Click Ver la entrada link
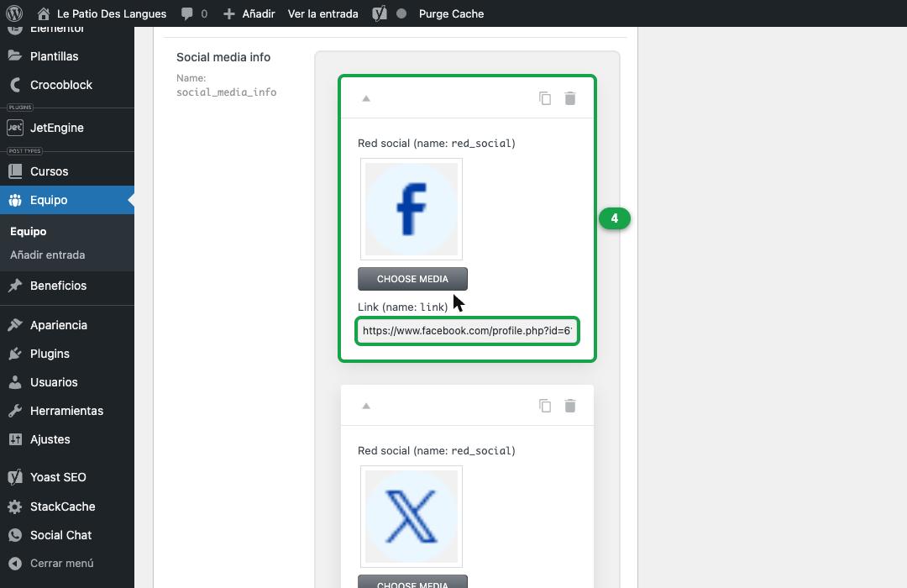907x588 pixels. (322, 13)
